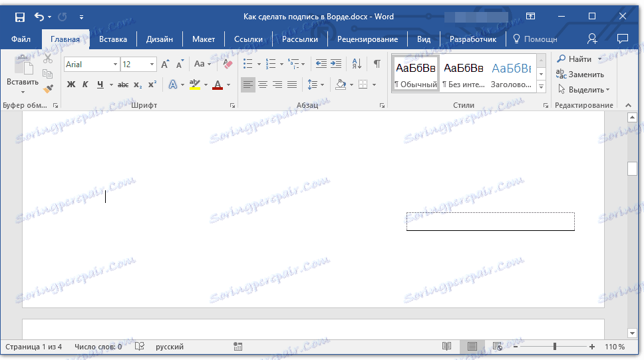This screenshot has height=360, width=644.
Task: Apply red font color
Action: click(218, 85)
